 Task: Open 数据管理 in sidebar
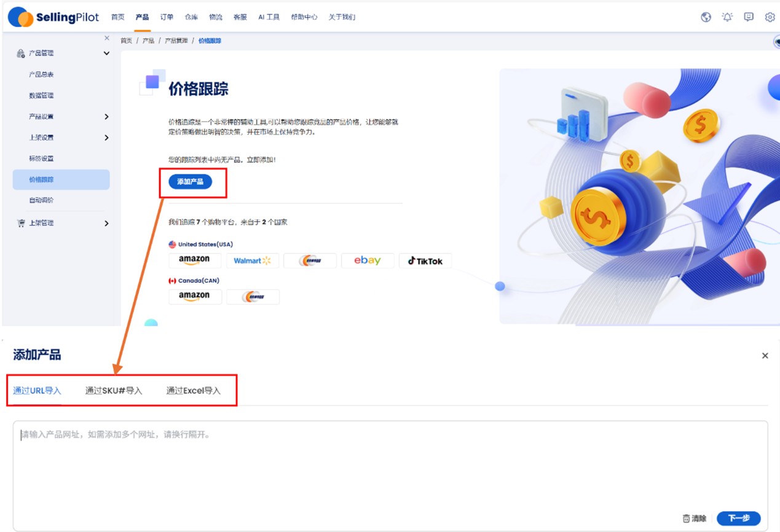[41, 96]
